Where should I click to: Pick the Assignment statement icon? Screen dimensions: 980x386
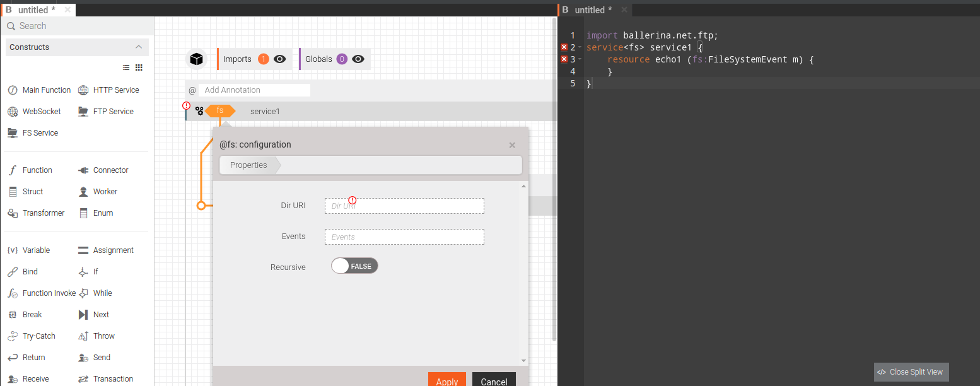(83, 250)
